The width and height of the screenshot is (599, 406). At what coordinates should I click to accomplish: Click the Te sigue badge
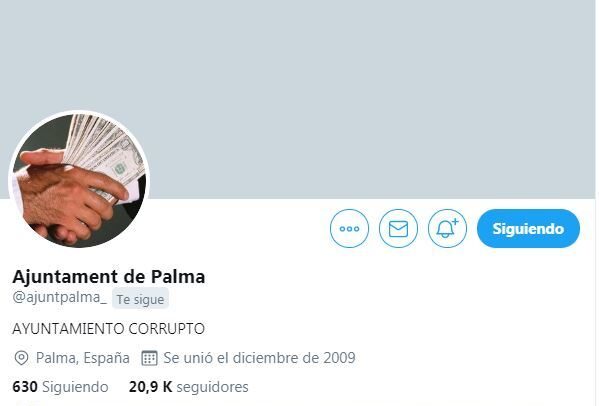[x=140, y=299]
